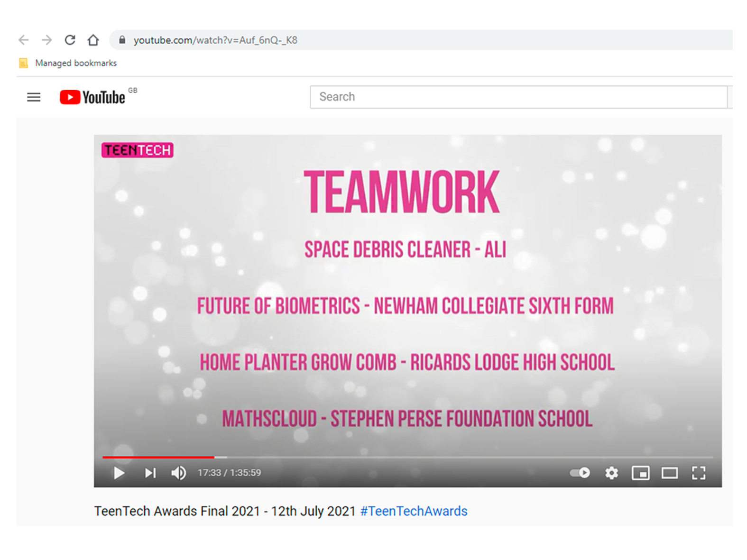Click the TEAMWORK heading in video

click(x=401, y=193)
